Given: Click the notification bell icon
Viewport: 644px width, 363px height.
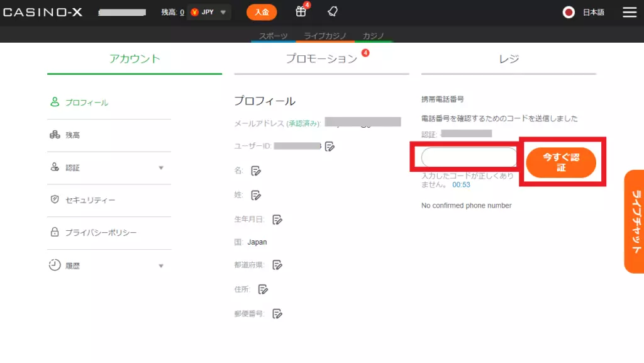Looking at the screenshot, I should click(333, 12).
